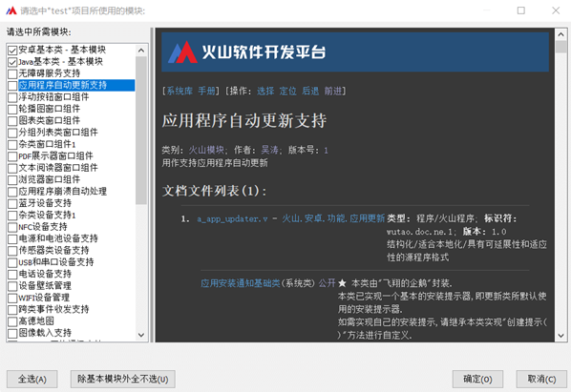Image resolution: width=571 pixels, height=392 pixels.
Task: Tick 传感器类设备支持 checkbox
Action: (x=12, y=251)
